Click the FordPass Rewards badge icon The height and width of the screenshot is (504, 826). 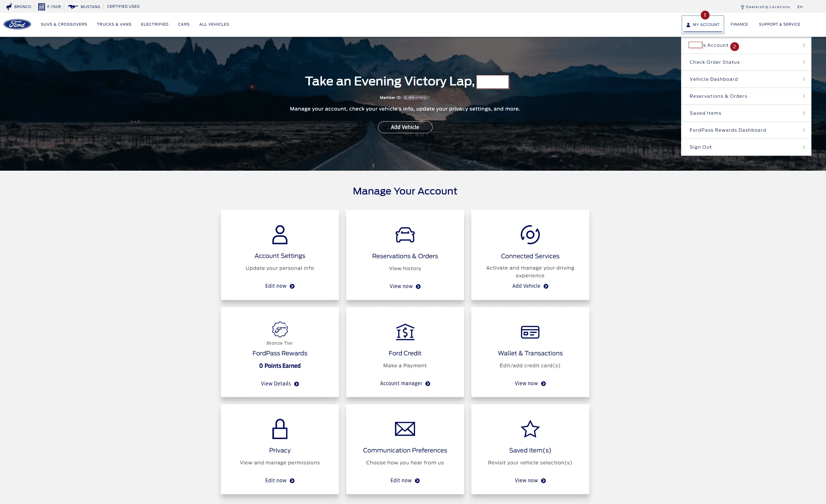(x=280, y=329)
